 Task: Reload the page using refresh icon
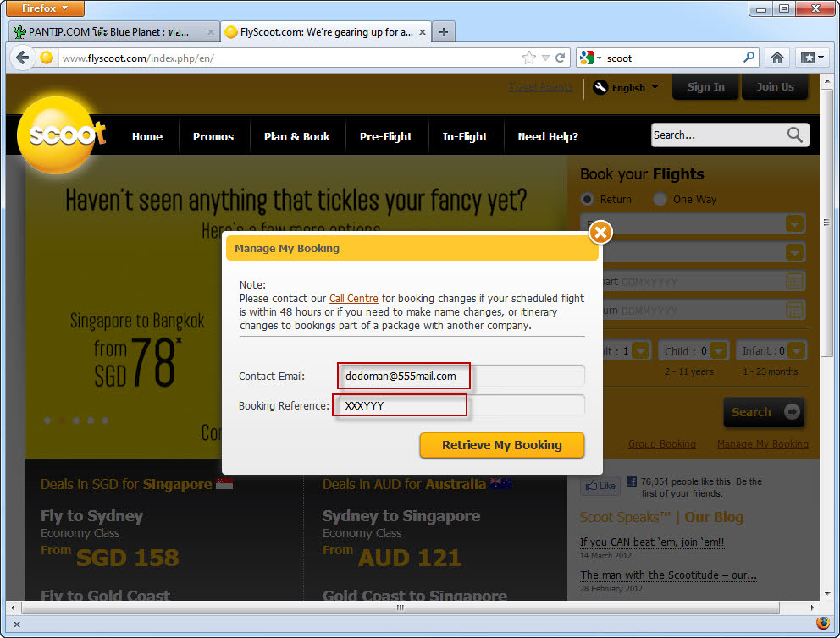click(561, 58)
